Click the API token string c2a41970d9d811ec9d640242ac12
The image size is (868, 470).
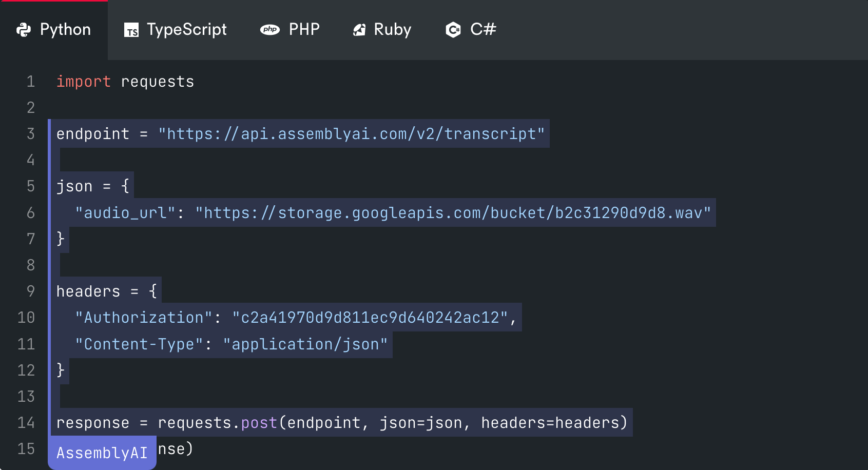point(370,318)
